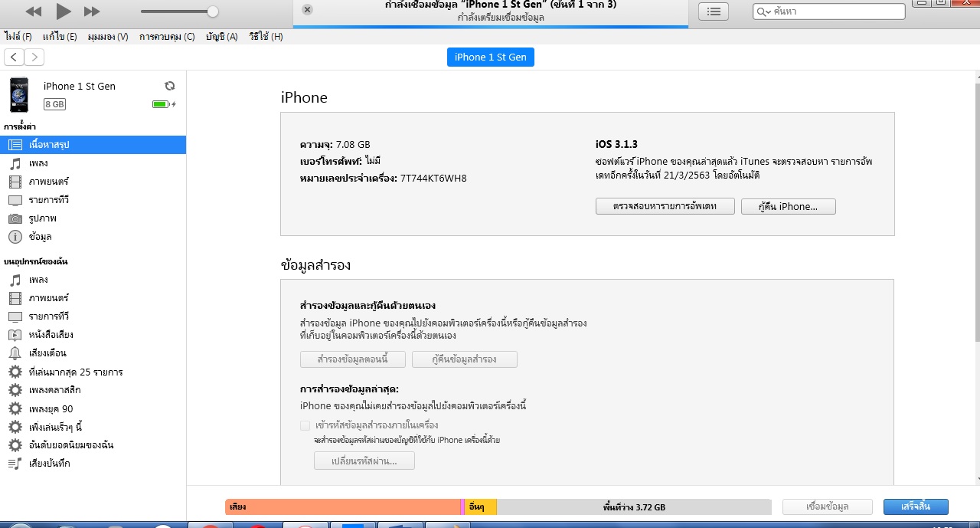Click พื้นที่ว่าง 3.72 GB free space bar
980x528 pixels.
point(634,507)
